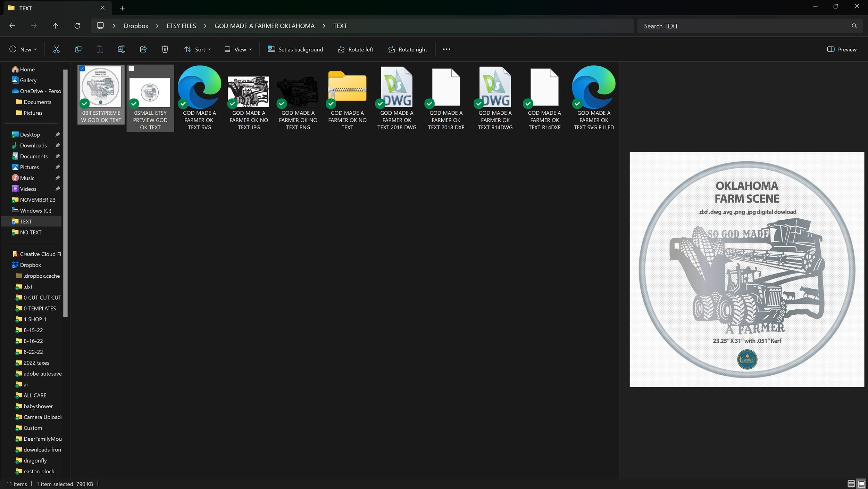Click the Rename icon

(x=122, y=49)
